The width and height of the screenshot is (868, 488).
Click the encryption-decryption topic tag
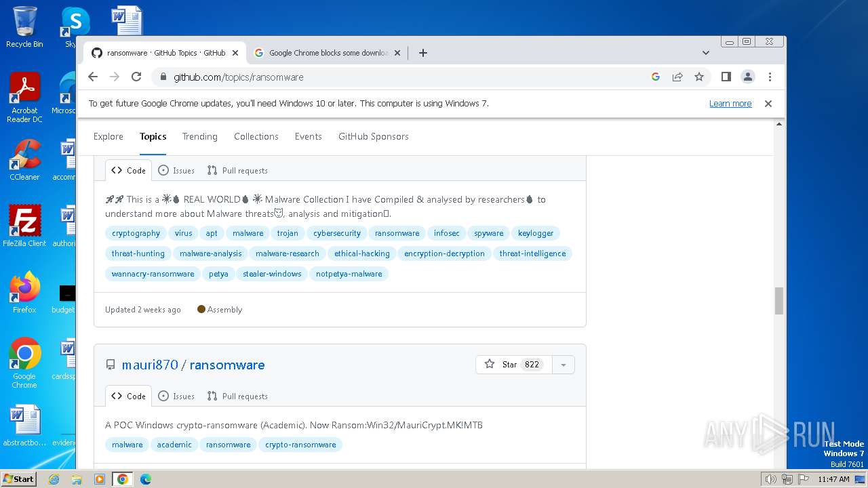(445, 253)
